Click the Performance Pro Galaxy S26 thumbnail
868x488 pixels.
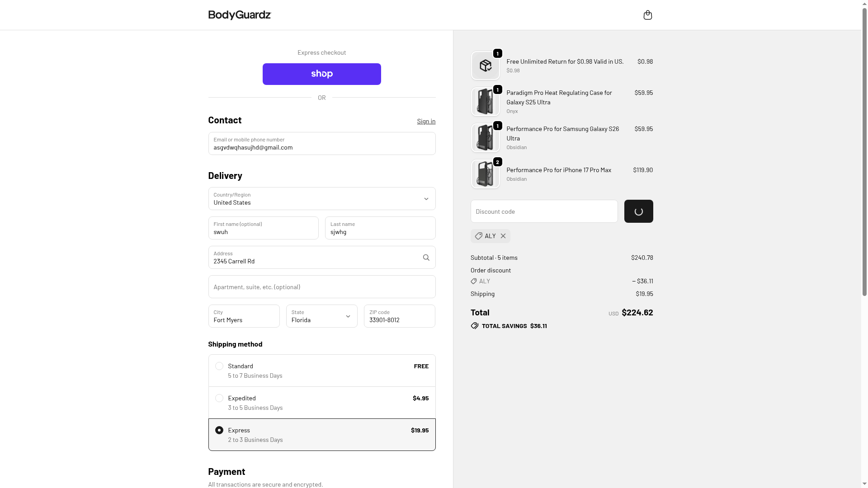pos(485,138)
